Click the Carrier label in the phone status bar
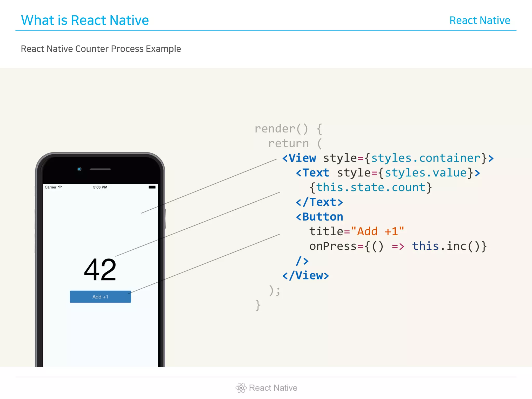This screenshot has height=399, width=532. point(50,187)
